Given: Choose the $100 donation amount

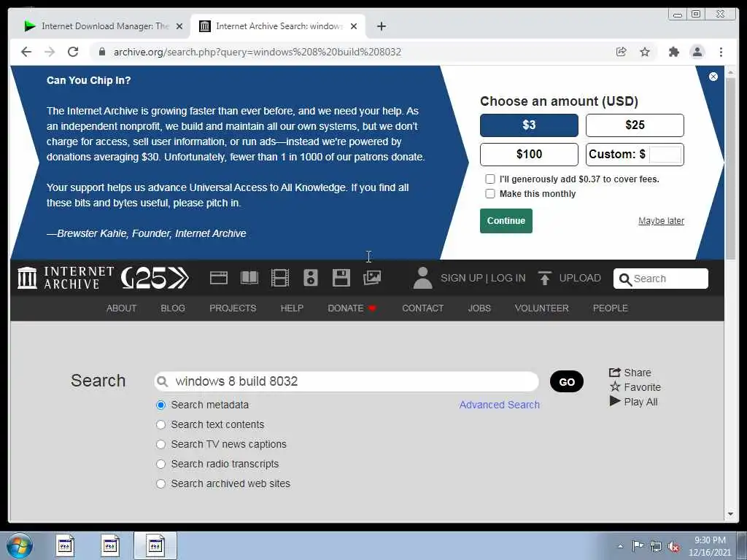Looking at the screenshot, I should [x=529, y=155].
